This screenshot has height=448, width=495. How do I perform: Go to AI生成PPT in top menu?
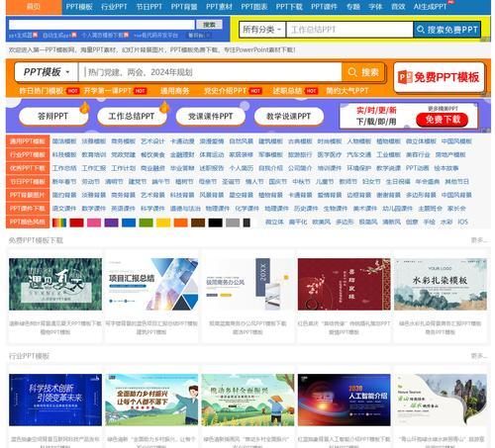[430, 7]
